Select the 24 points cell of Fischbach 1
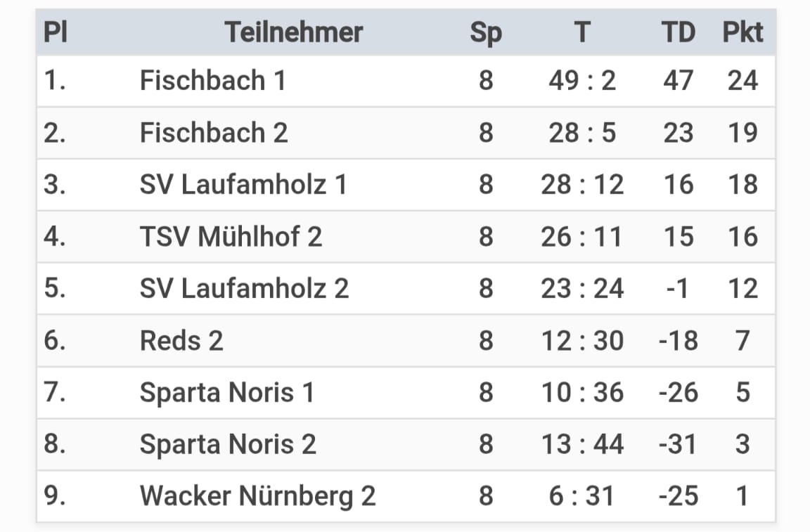810x532 pixels. [x=742, y=81]
